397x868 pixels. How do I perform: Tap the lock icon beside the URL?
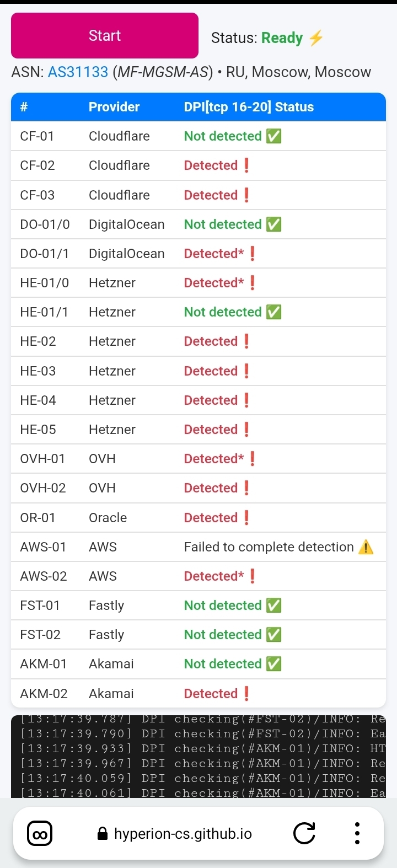click(102, 834)
